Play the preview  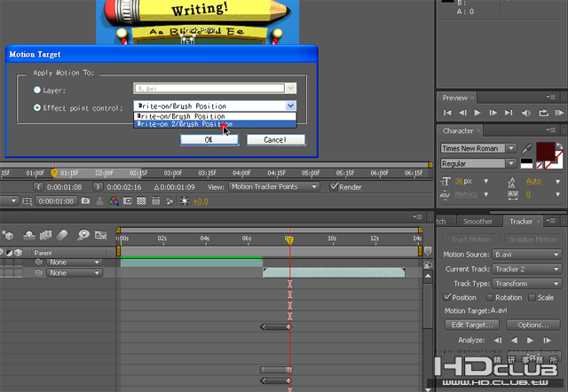pyautogui.click(x=477, y=113)
